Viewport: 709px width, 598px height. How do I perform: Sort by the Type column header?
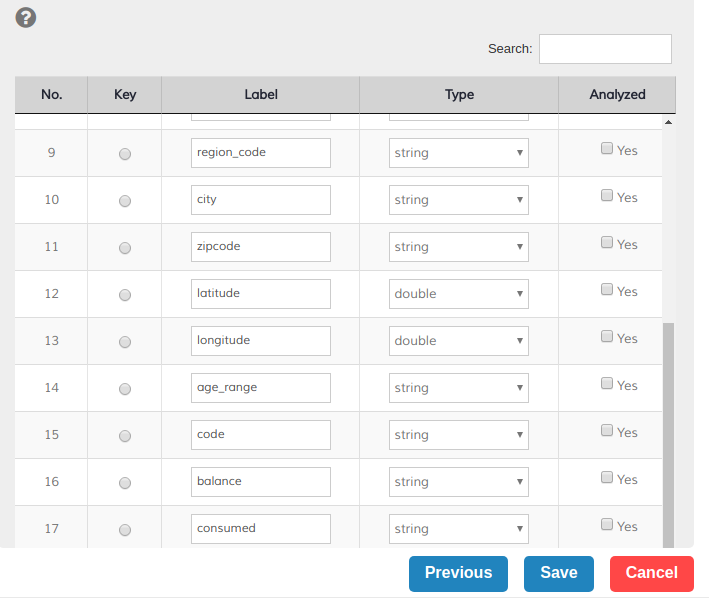click(x=459, y=95)
